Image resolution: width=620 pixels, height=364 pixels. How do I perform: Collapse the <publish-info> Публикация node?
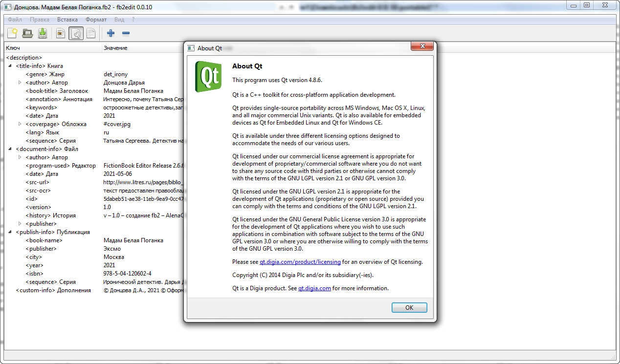(x=10, y=232)
